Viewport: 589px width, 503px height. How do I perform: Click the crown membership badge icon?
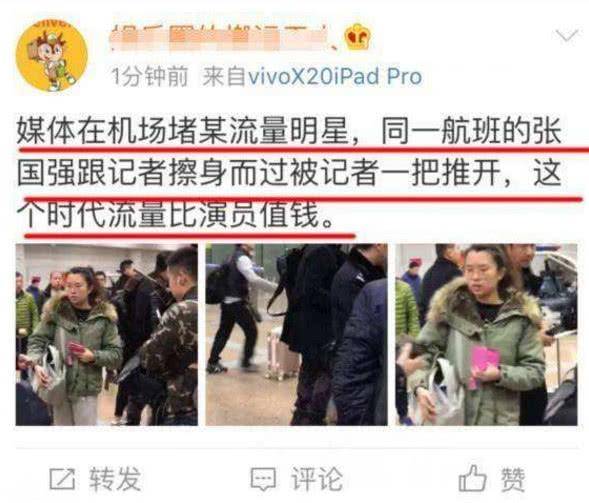(x=357, y=37)
